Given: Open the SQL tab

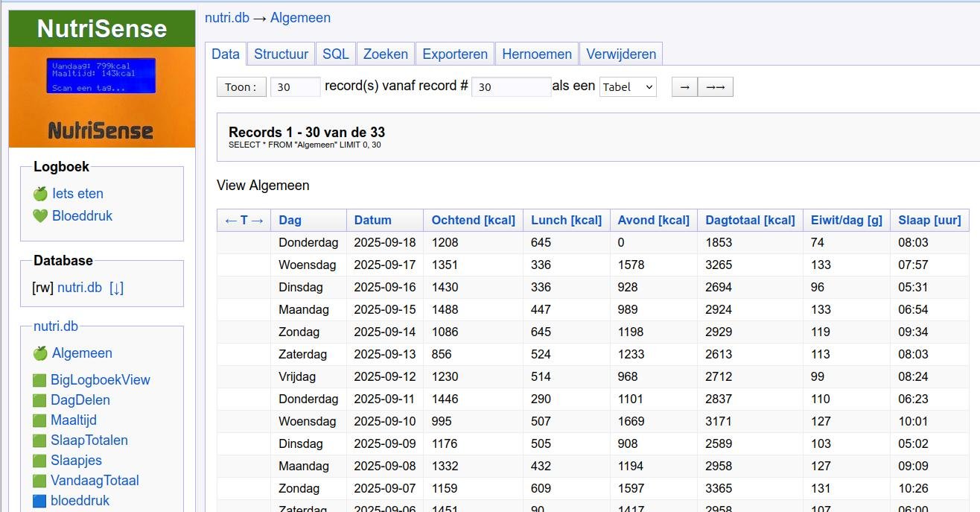Looking at the screenshot, I should (x=335, y=54).
